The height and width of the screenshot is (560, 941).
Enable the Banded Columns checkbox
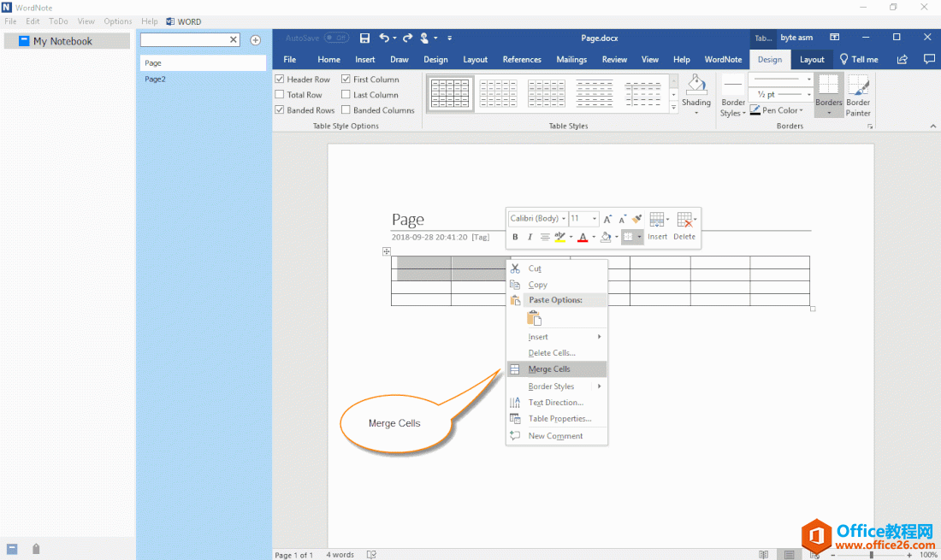coord(346,110)
